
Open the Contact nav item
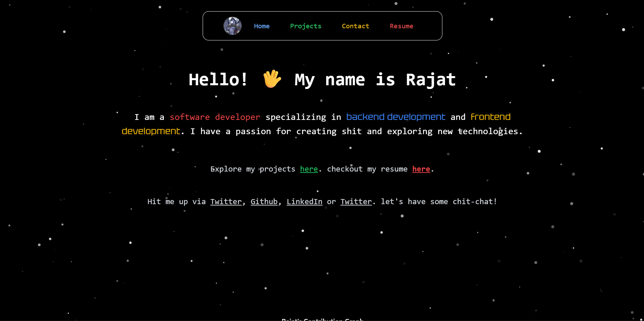click(x=355, y=26)
